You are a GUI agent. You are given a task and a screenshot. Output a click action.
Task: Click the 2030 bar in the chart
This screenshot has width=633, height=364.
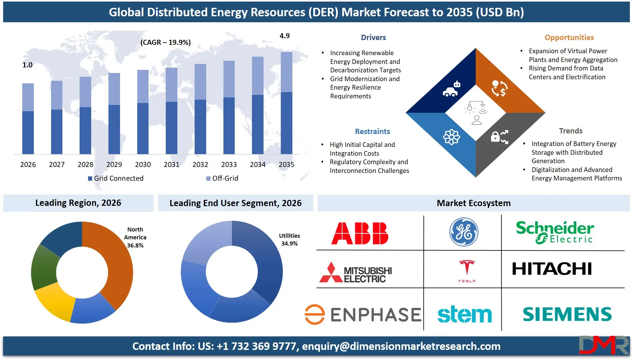pos(143,112)
